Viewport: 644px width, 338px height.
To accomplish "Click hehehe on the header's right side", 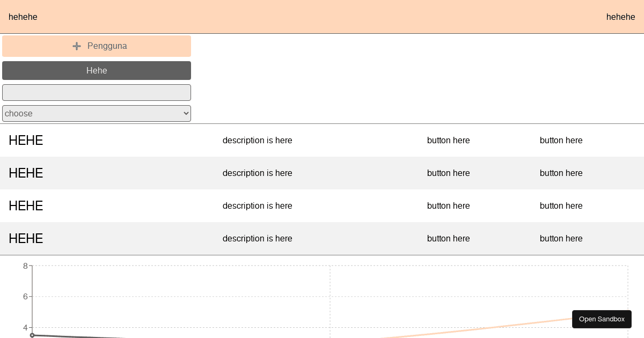I will click(x=621, y=17).
